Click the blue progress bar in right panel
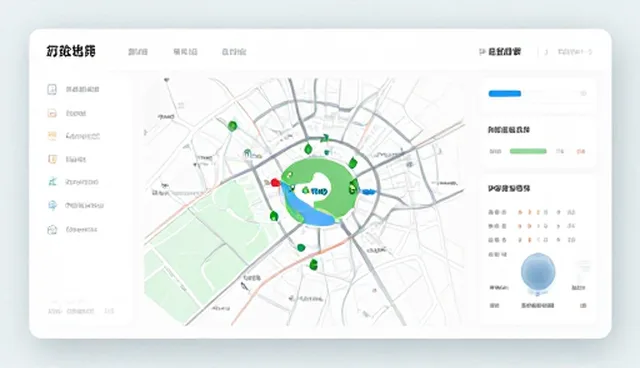 (x=505, y=93)
